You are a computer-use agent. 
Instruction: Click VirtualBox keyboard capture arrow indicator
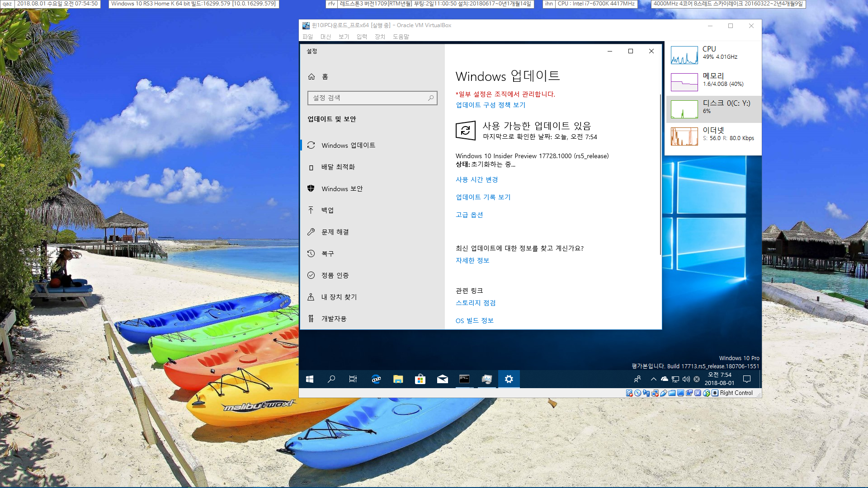coord(715,393)
